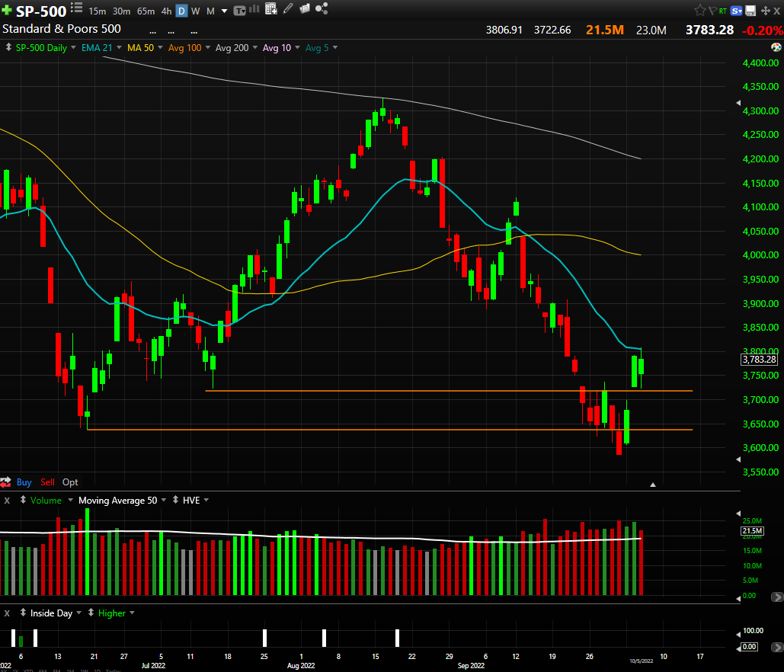Click the SP-500 symbol name
Screen dimensions: 784x672
(41, 11)
